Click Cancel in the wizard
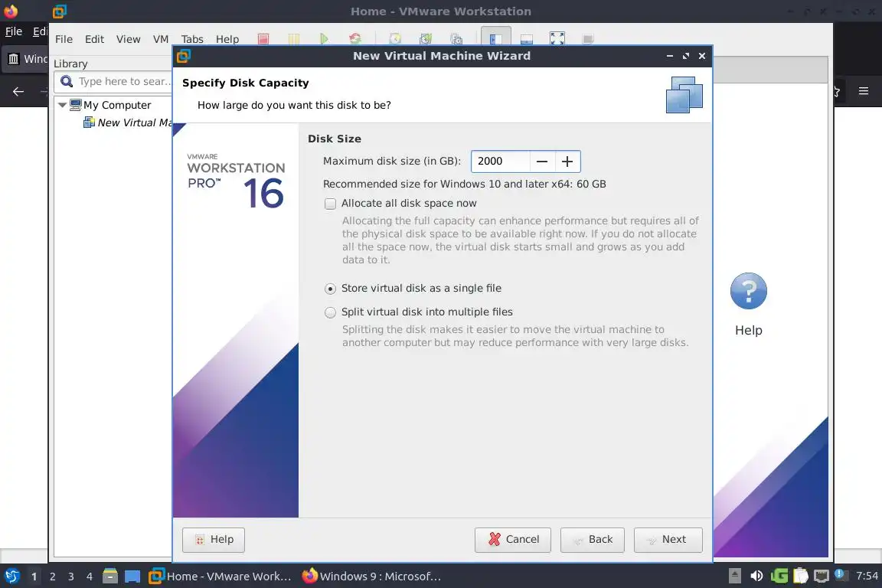 coord(512,541)
